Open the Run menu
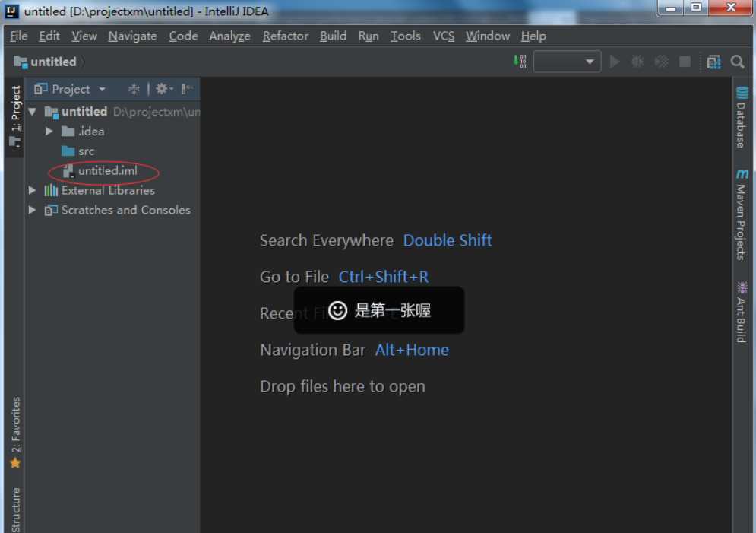756x533 pixels. 369,36
